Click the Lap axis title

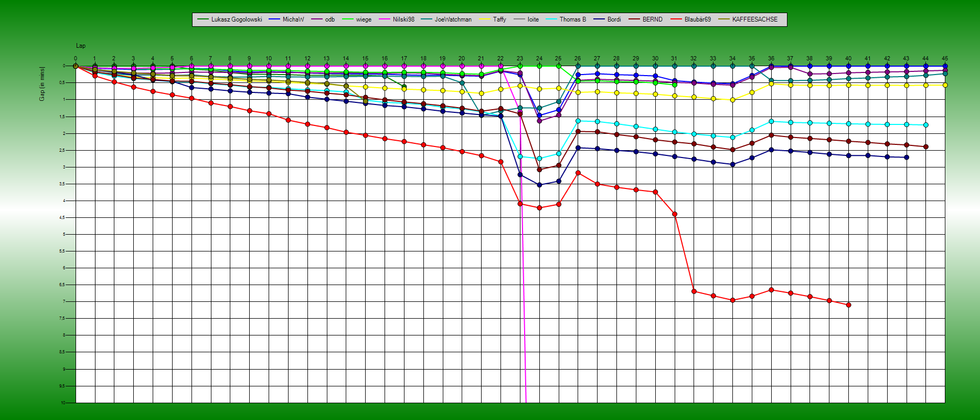click(81, 46)
